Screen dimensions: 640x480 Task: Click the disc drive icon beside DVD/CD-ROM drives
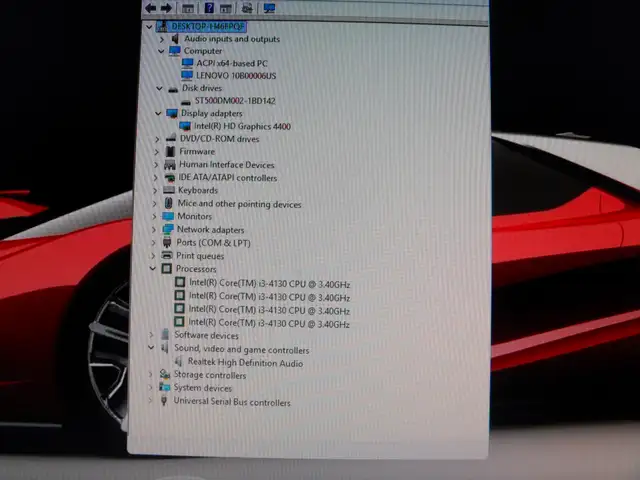pos(171,139)
